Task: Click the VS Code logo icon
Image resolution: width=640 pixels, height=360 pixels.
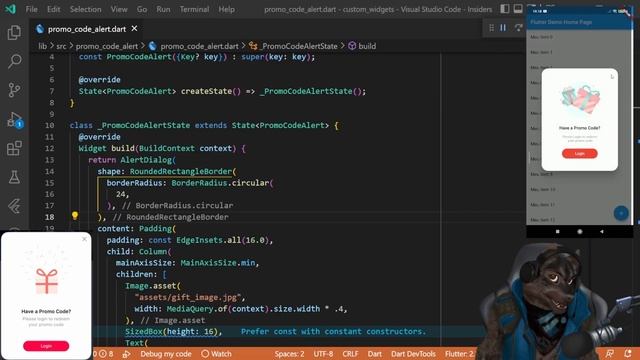Action: tap(10, 9)
